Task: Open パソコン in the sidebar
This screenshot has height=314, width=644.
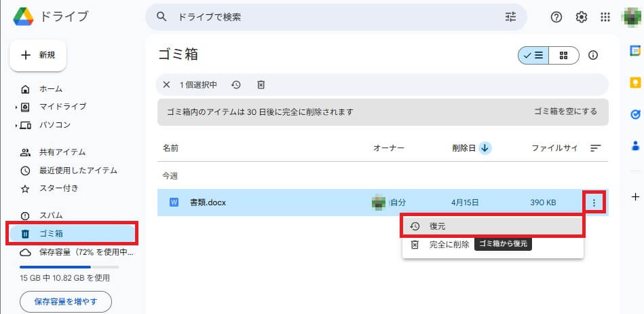Action: pyautogui.click(x=55, y=124)
